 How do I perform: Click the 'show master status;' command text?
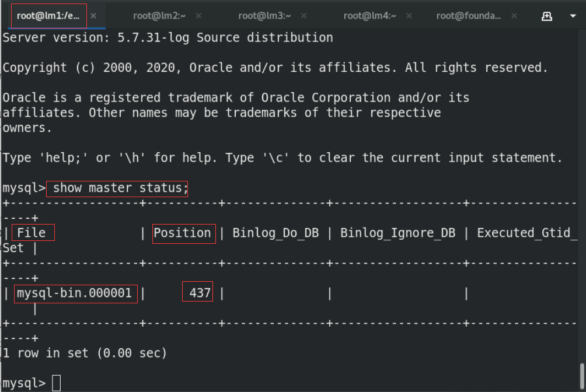click(120, 188)
